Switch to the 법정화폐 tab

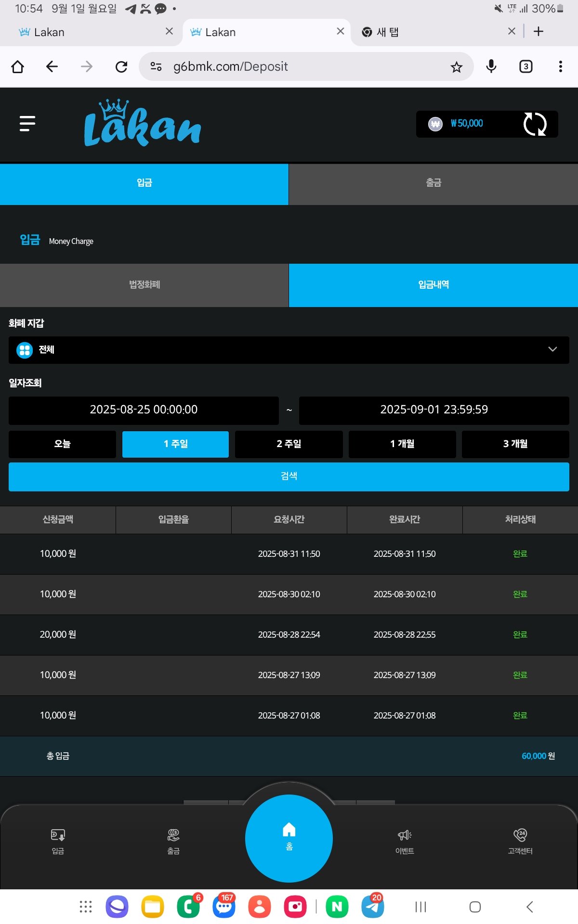coord(144,285)
